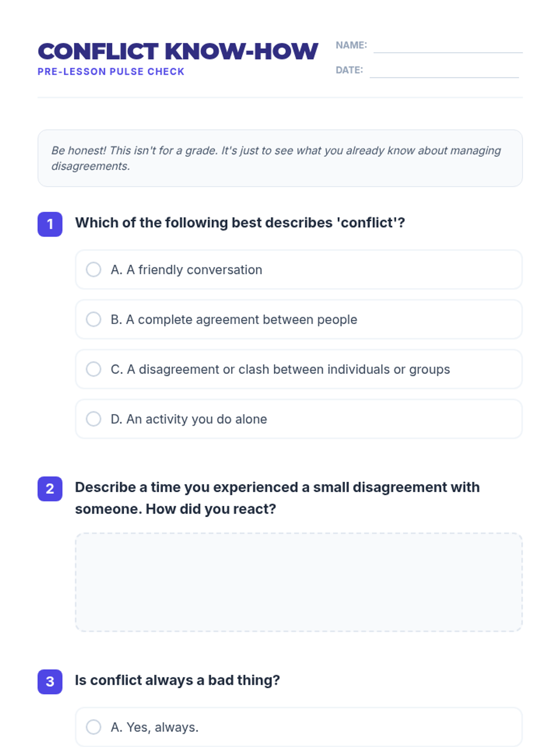Click the 'Be honest!' instruction box

click(x=280, y=158)
